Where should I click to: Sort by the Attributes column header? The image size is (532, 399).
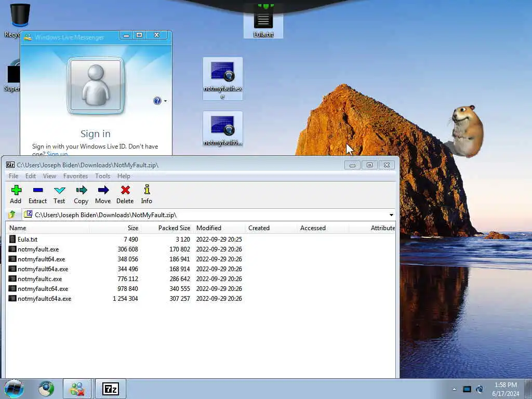[372, 228]
